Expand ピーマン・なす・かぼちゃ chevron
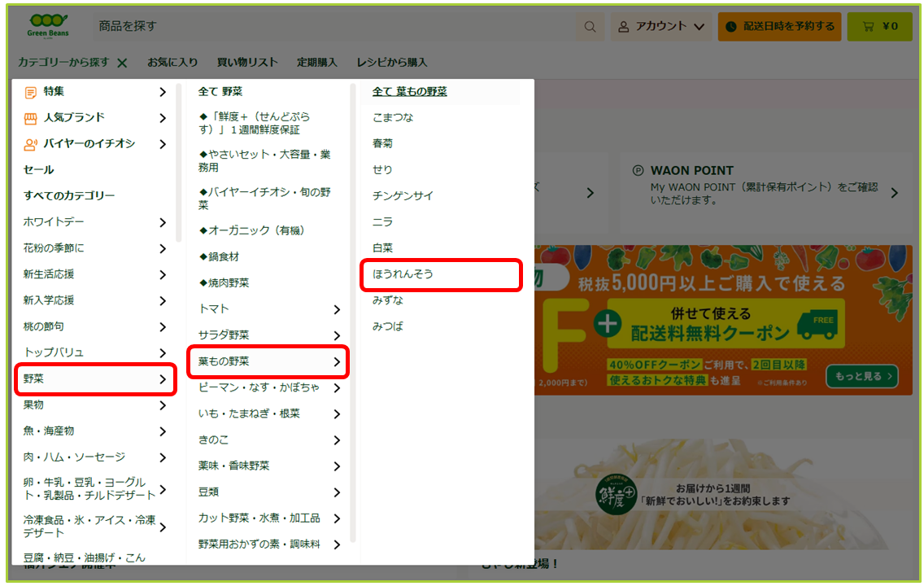This screenshot has height=586, width=924. click(x=337, y=388)
